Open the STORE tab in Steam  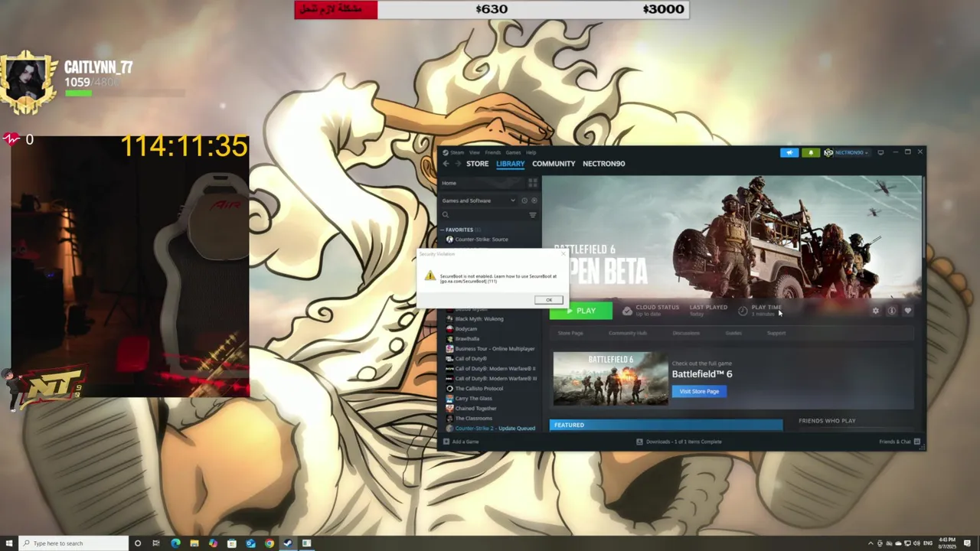click(477, 163)
